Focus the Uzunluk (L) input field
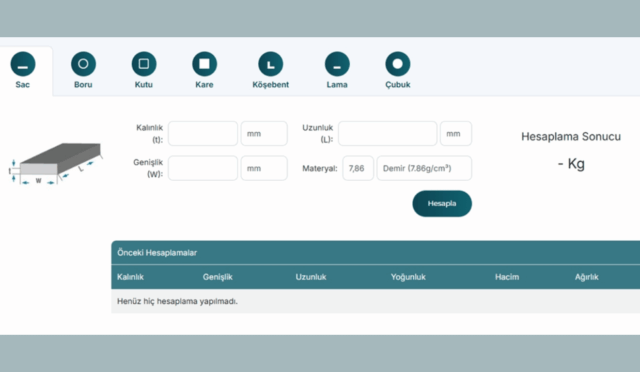The image size is (640, 372). coord(388,134)
